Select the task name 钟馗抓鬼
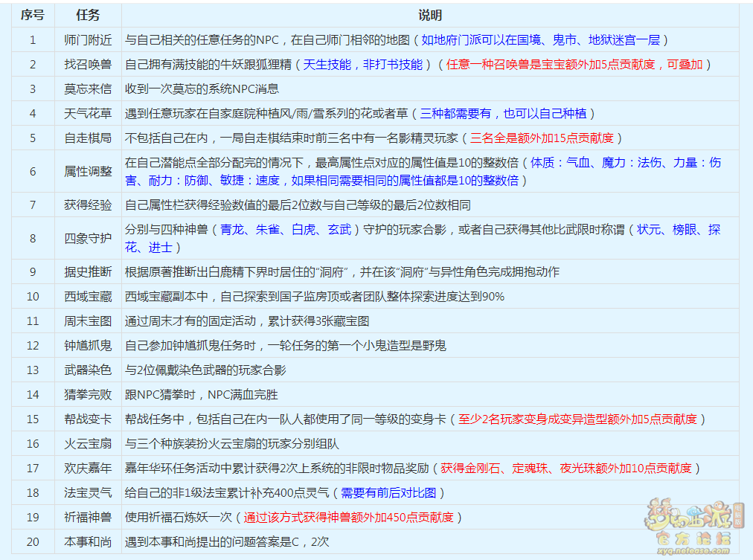 point(88,346)
